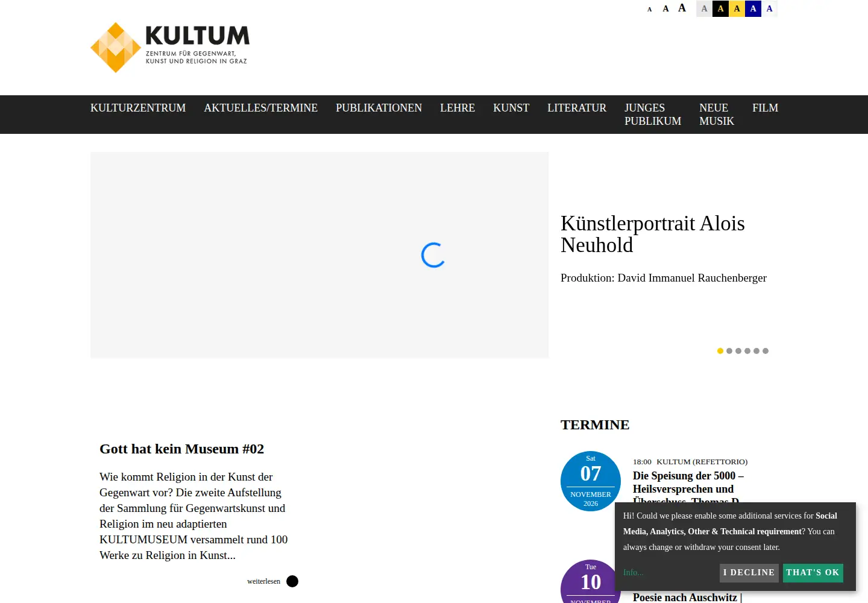Click Info... link in consent popup
Viewport: 868px width, 603px height.
coord(633,572)
